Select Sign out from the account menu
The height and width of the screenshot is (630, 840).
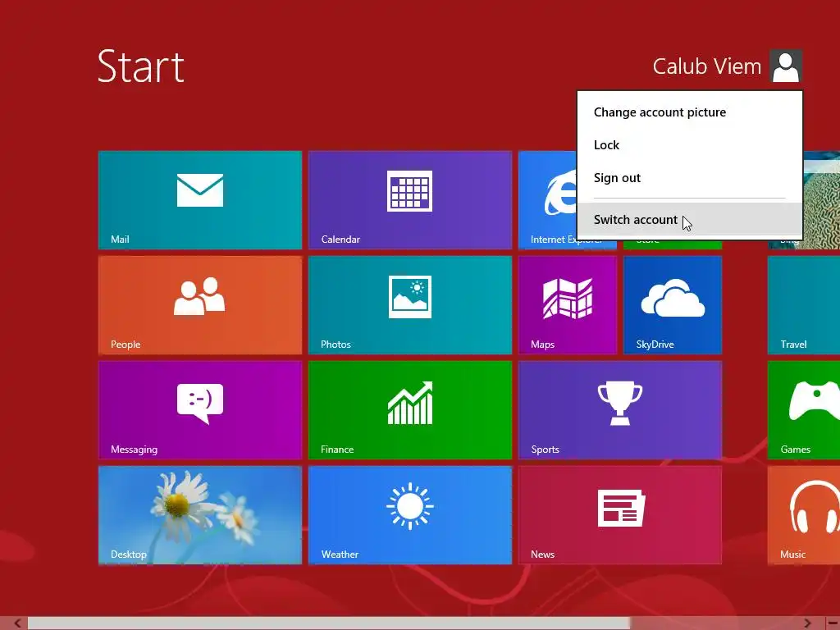tap(689, 178)
